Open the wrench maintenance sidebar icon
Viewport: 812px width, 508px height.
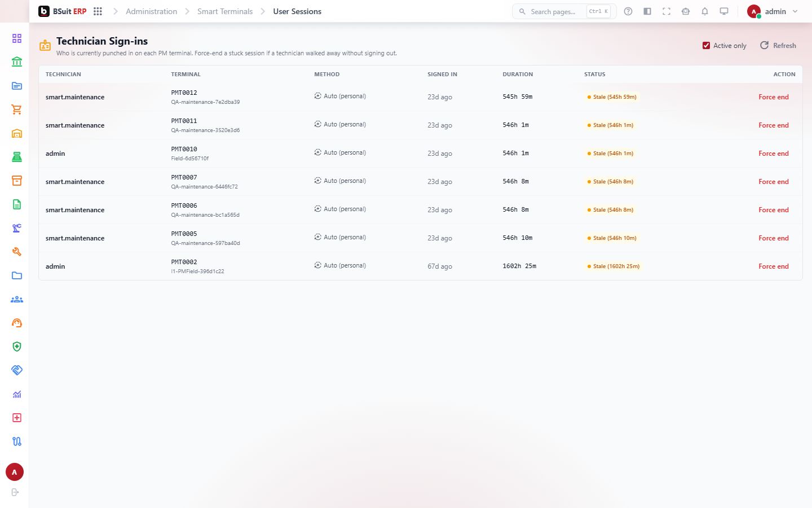17,252
